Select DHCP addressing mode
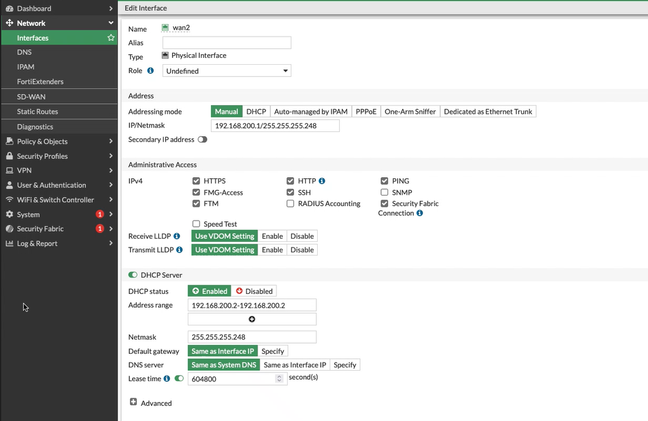 pos(256,111)
